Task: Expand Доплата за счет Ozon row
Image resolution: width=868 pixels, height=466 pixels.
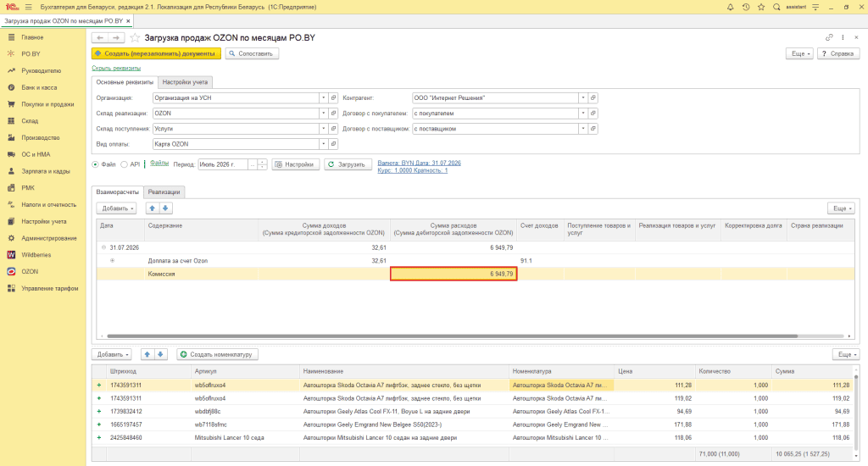Action: click(113, 261)
